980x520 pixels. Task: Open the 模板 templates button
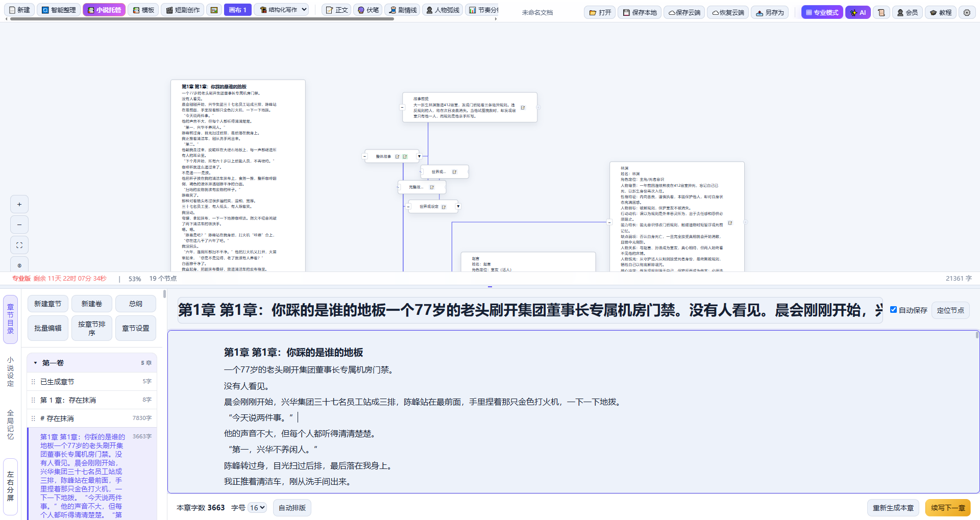pos(143,10)
